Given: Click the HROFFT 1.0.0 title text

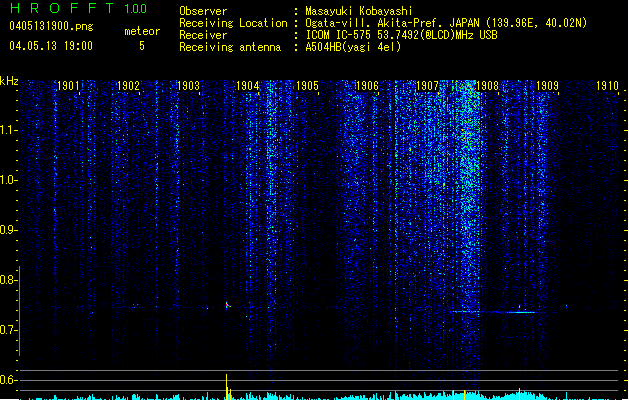Looking at the screenshot, I should tap(79, 8).
